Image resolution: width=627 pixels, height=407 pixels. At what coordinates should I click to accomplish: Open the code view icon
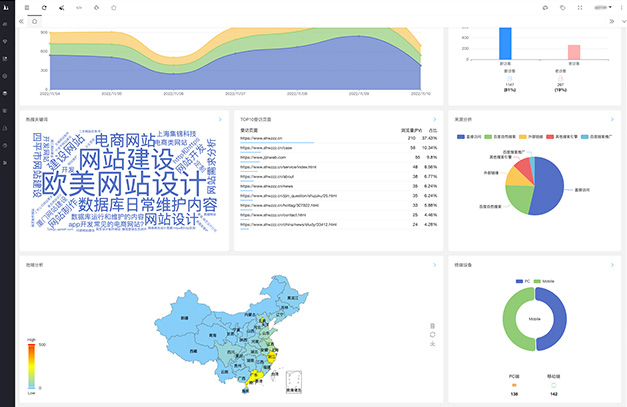coord(79,7)
